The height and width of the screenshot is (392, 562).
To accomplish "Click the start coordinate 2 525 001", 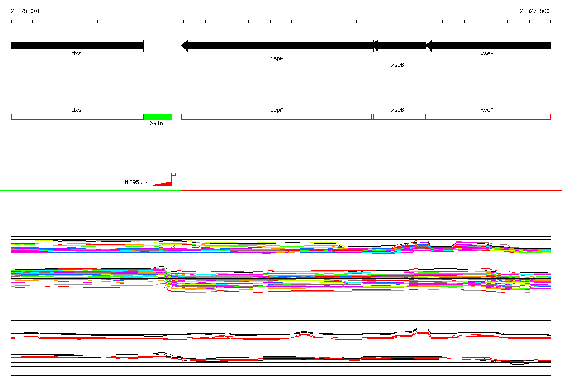I will click(x=25, y=11).
